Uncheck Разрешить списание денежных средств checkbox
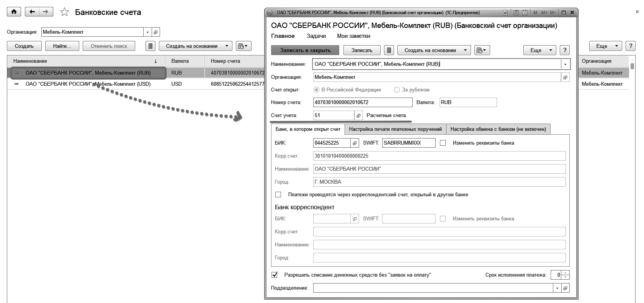Viewport: 644px width, 303px height. click(275, 275)
